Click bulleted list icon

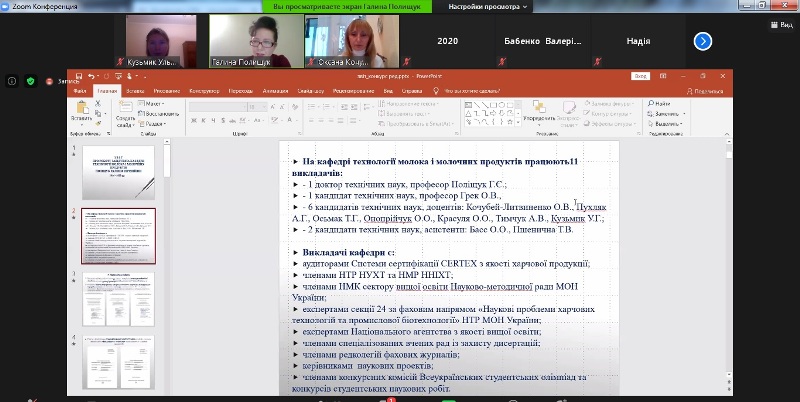[312, 107]
